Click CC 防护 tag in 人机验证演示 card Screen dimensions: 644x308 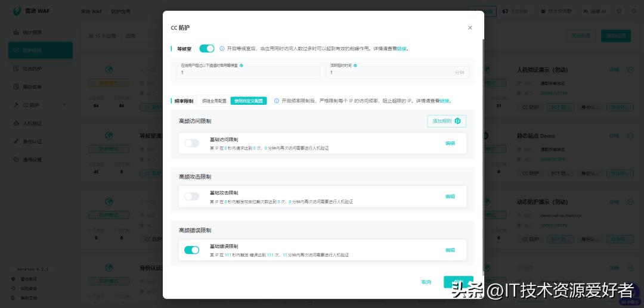coord(530,107)
